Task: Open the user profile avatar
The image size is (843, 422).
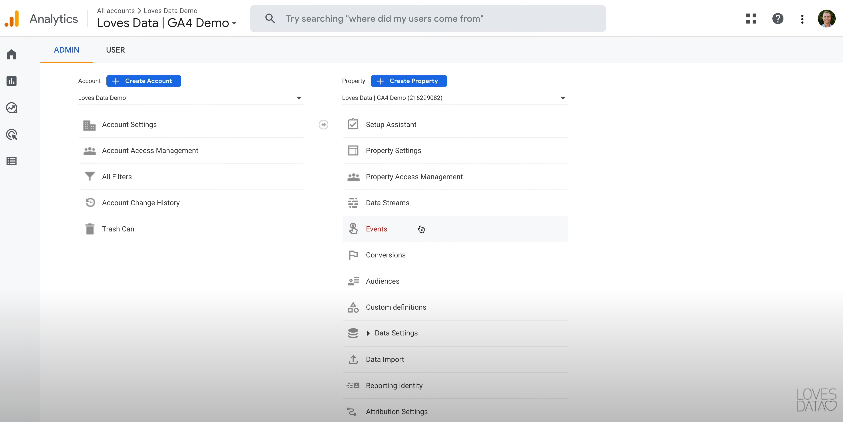Action: click(x=826, y=19)
